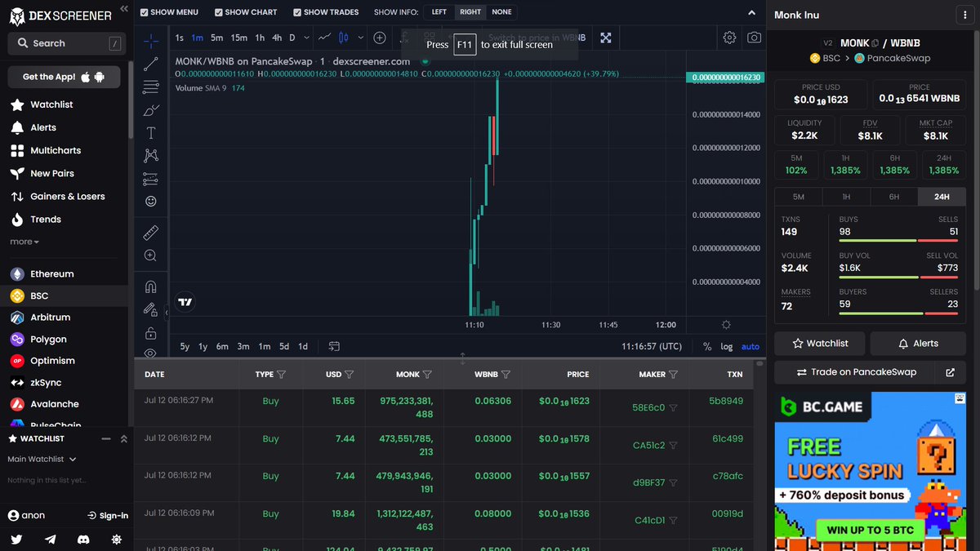Open chart settings gear icon
This screenshot has width=980, height=551.
tap(729, 38)
